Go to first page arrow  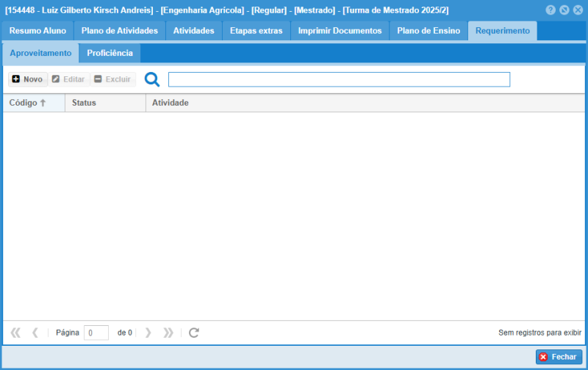tap(15, 333)
